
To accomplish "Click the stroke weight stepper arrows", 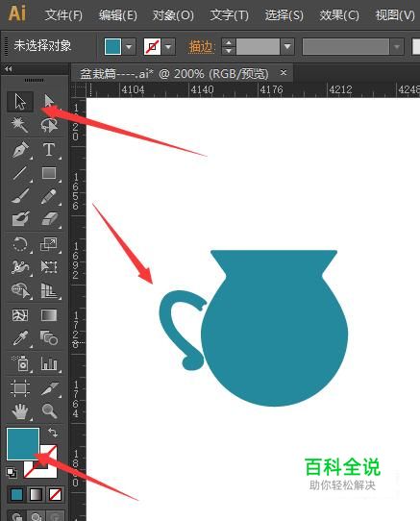I will tap(229, 46).
